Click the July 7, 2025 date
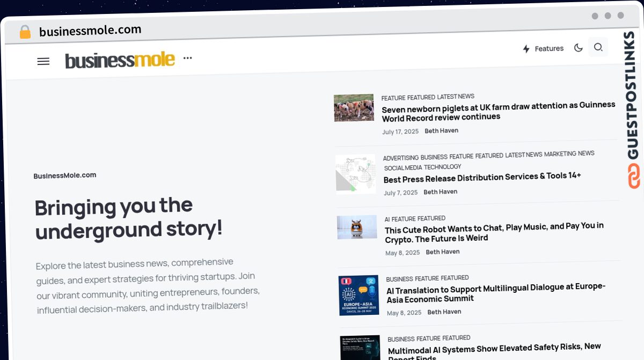Image resolution: width=644 pixels, height=360 pixels. (x=400, y=193)
